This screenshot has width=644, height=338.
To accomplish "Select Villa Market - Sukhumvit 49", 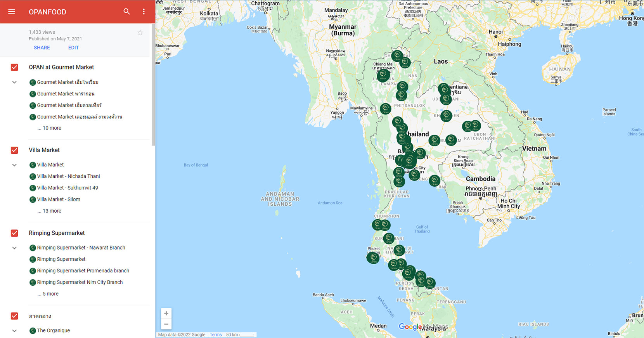I will point(68,188).
